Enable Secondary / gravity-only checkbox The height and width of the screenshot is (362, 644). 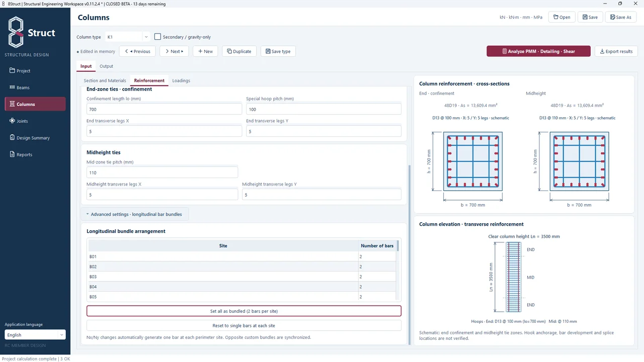(158, 37)
